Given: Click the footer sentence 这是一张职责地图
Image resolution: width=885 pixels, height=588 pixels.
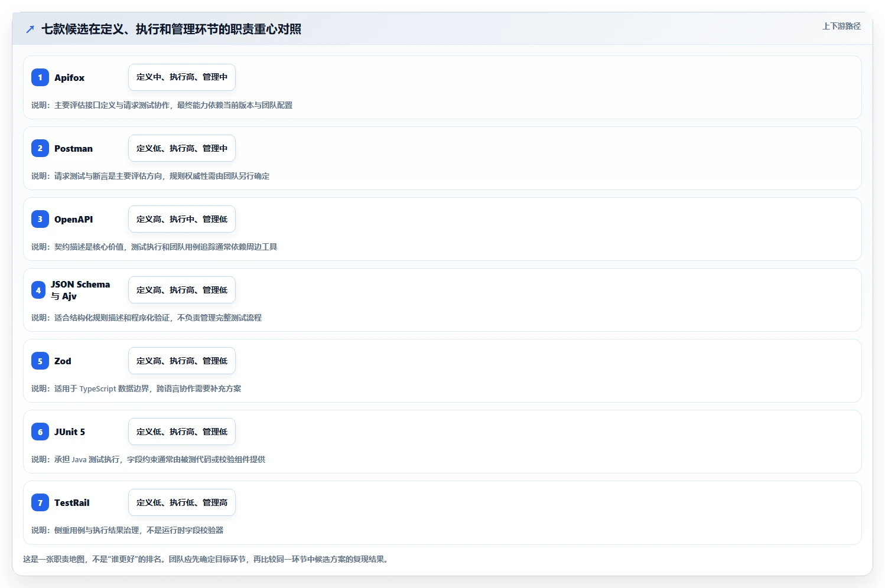Looking at the screenshot, I should coord(207,559).
